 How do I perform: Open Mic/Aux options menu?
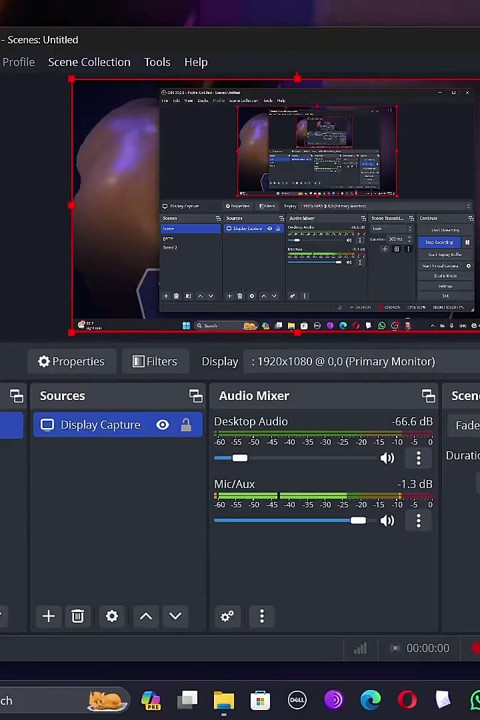[x=418, y=520]
